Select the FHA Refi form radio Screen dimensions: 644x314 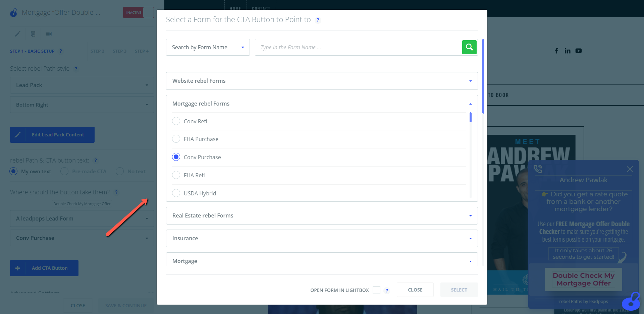[x=176, y=175]
